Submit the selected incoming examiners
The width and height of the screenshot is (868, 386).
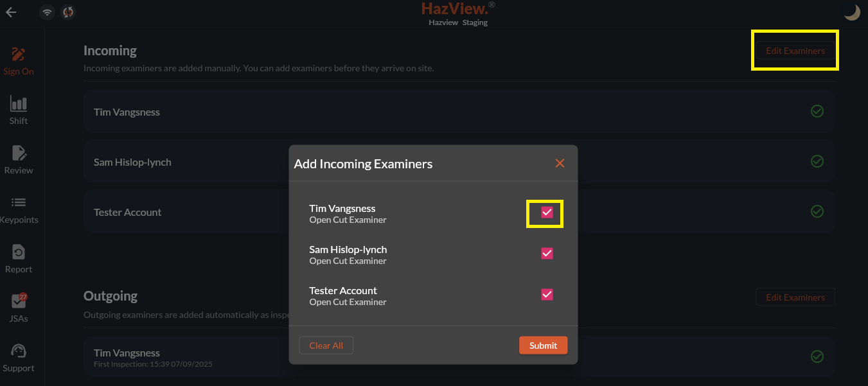tap(543, 346)
